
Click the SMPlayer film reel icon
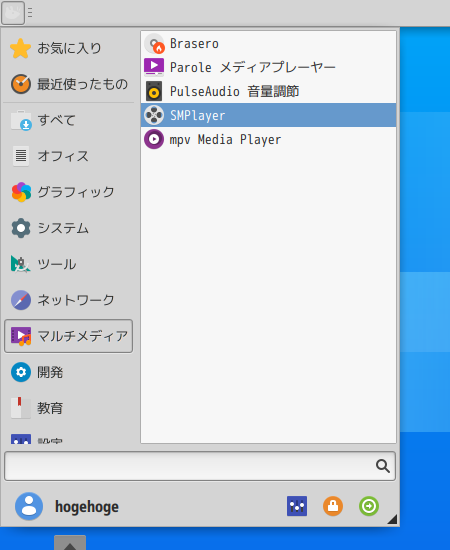point(154,115)
